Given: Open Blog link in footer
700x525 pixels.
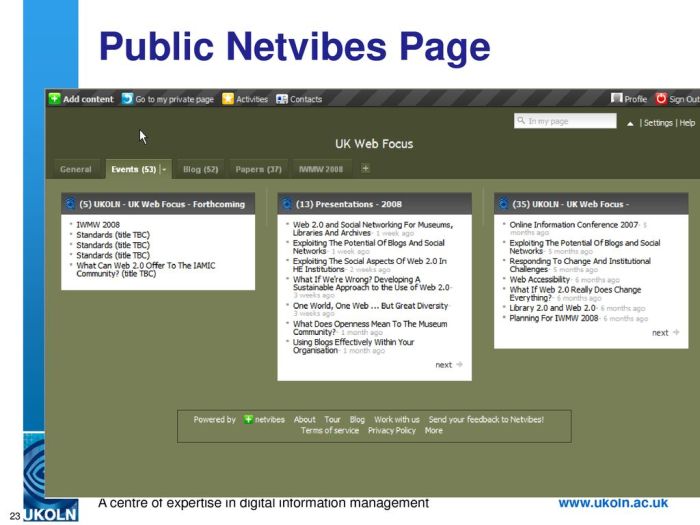Looking at the screenshot, I should 357,419.
